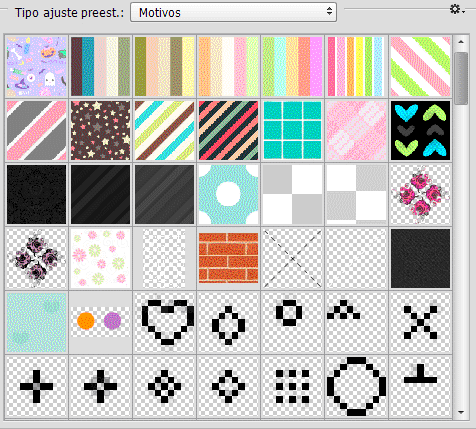The height and width of the screenshot is (429, 476).
Task: Click the vertical scrollbar thumb
Action: [x=461, y=78]
